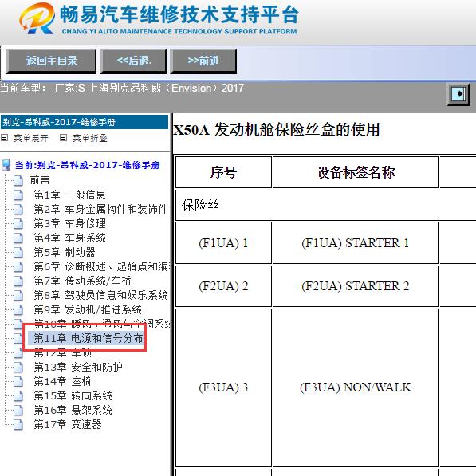This screenshot has width=476, height=476.
Task: Click the page icon beside 第3章
Action: click(x=18, y=224)
